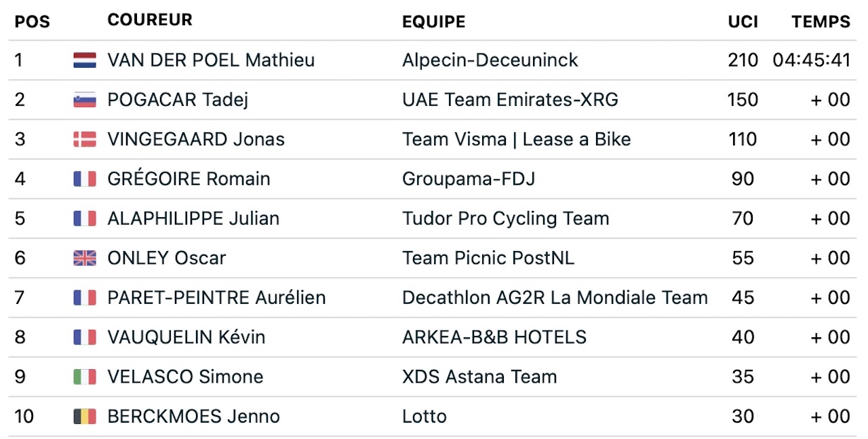The image size is (868, 439).
Task: Select rider VAUQUELIN Kévin
Action: click(x=186, y=337)
